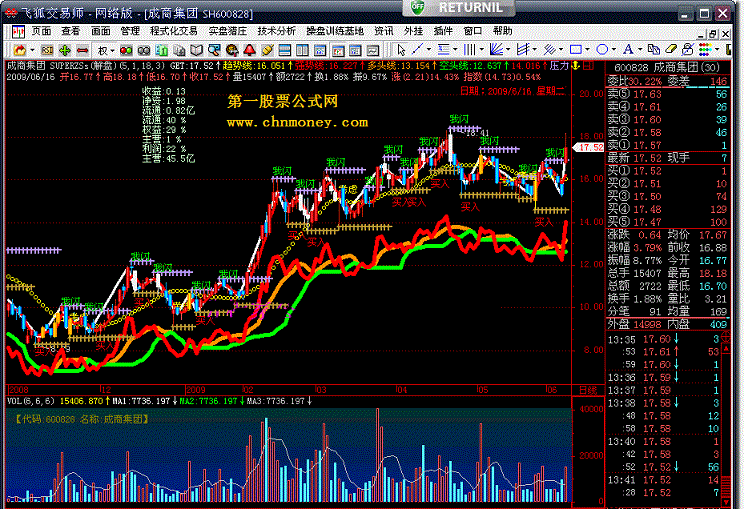Open the 页面 menu
The width and height of the screenshot is (744, 509).
click(41, 31)
